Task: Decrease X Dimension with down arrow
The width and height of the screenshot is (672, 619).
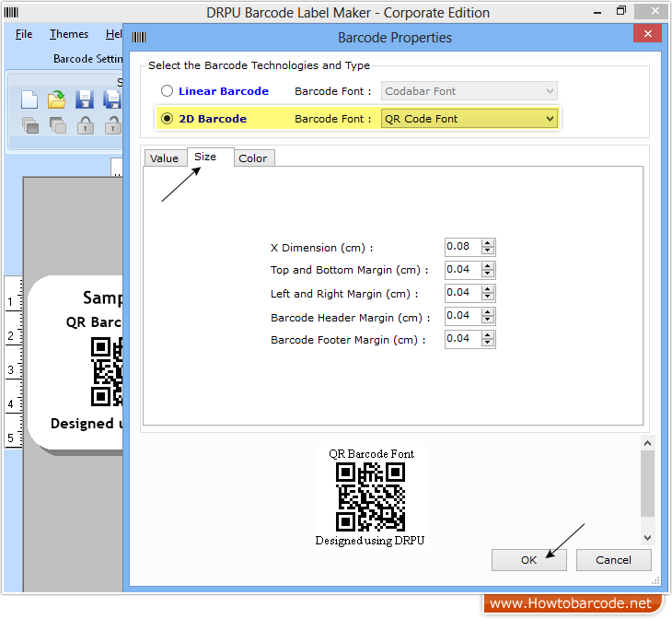Action: click(488, 251)
